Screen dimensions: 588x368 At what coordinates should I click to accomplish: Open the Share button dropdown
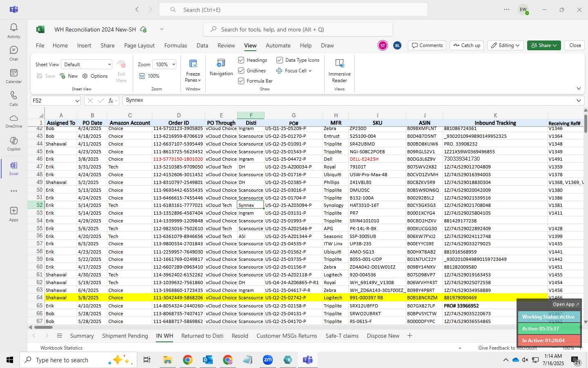point(544,45)
